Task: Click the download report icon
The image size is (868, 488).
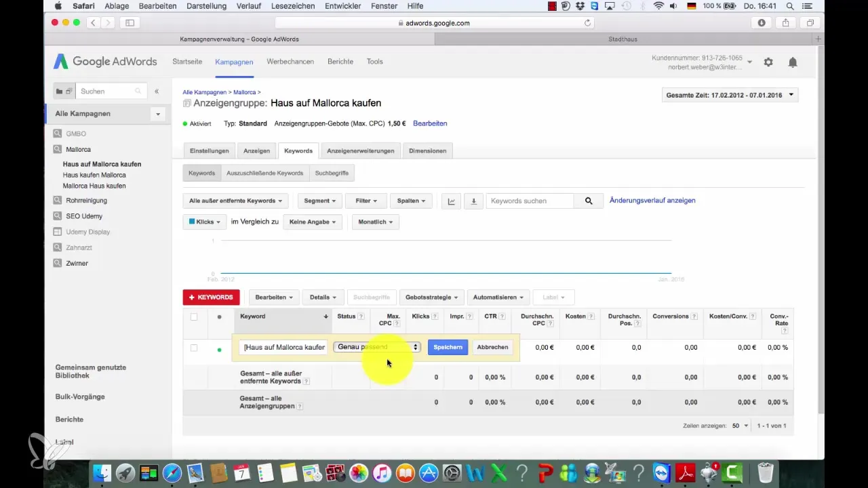Action: [x=473, y=201]
